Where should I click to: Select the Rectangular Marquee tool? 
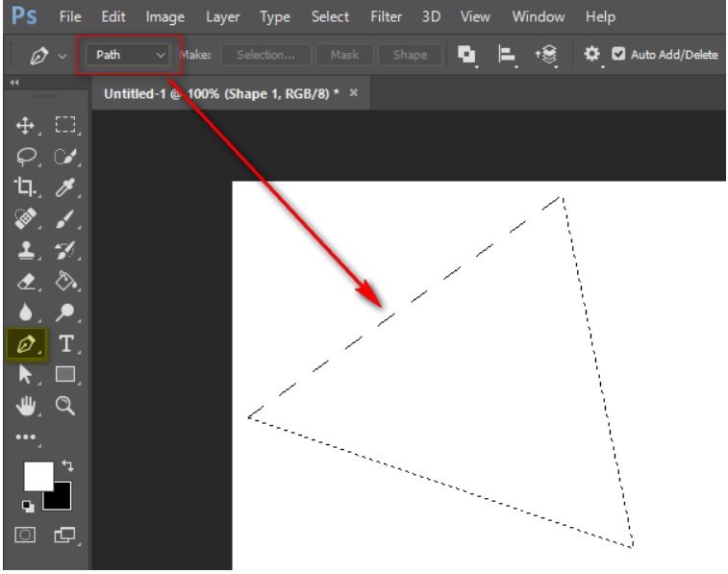point(65,124)
